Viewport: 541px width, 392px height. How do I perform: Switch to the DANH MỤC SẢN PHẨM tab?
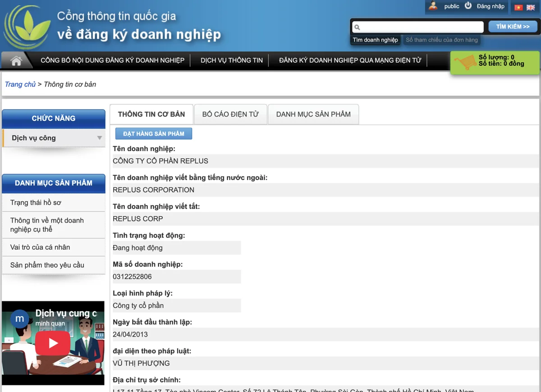[313, 114]
